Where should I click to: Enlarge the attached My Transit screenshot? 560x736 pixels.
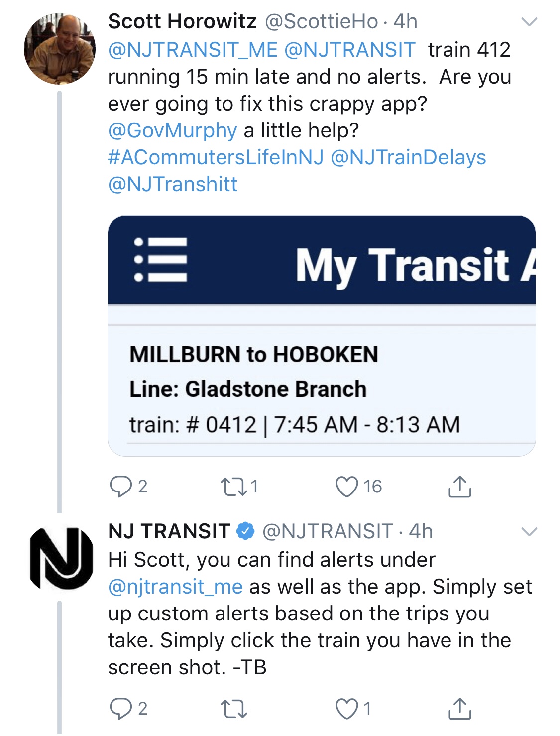(322, 378)
